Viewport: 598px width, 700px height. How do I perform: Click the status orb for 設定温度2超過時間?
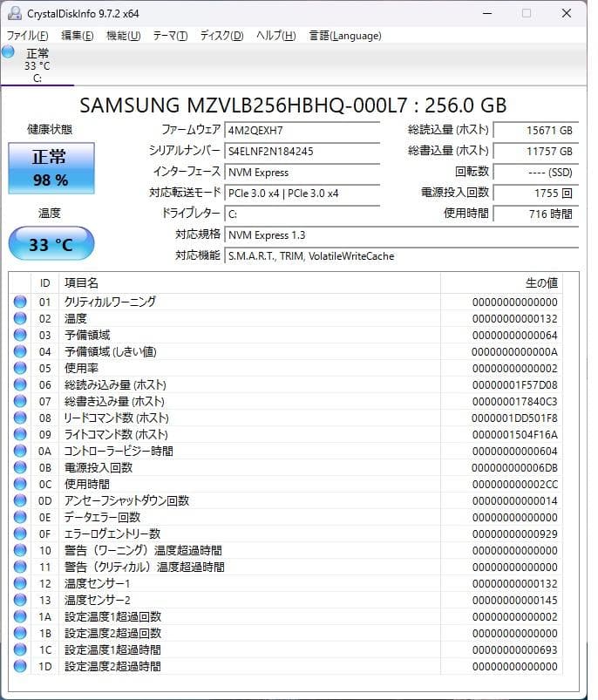click(x=20, y=666)
